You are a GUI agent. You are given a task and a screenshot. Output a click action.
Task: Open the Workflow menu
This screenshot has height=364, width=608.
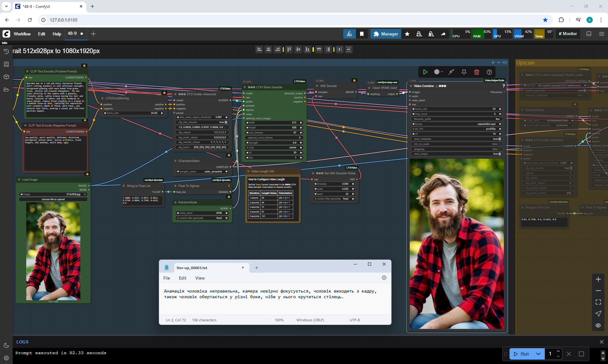click(x=22, y=34)
